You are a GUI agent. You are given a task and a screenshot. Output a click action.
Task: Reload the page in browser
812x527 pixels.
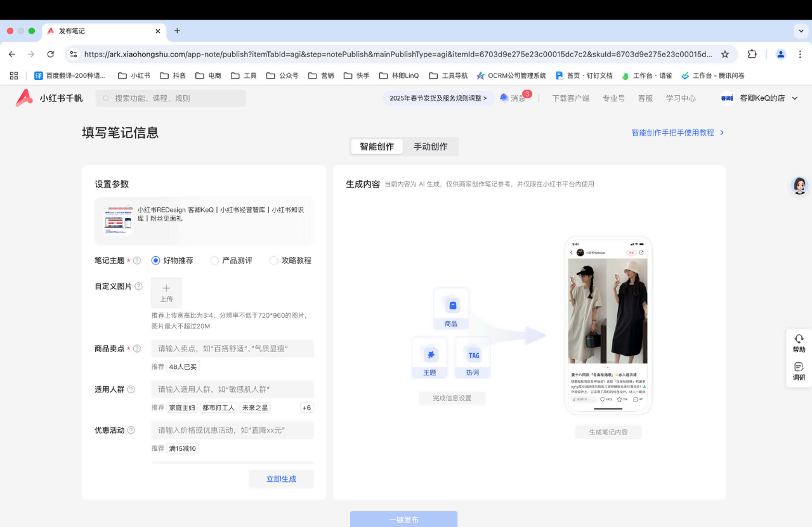[51, 54]
